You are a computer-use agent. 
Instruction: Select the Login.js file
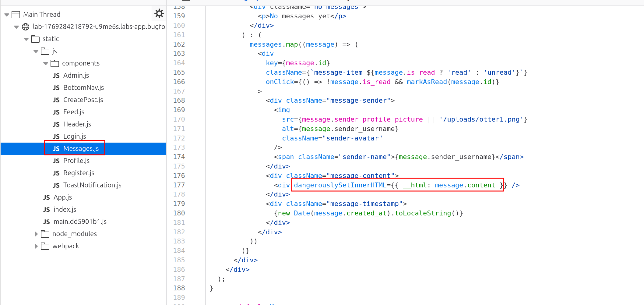pyautogui.click(x=74, y=136)
